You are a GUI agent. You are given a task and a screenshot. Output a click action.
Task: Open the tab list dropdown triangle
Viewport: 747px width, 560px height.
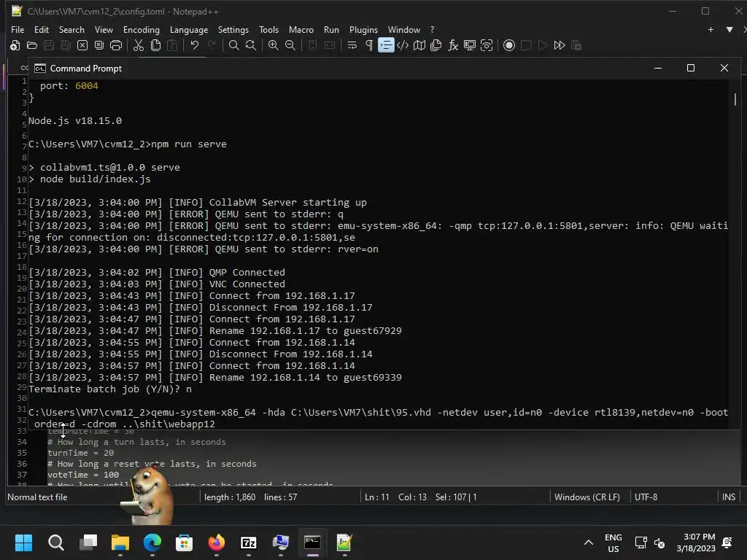(729, 29)
